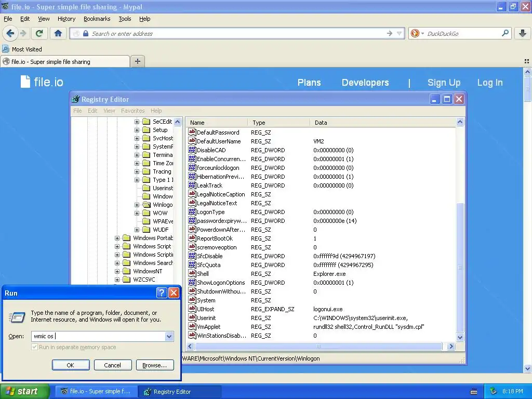Click the list all tabs grid icon
The height and width of the screenshot is (399, 532).
point(527,61)
